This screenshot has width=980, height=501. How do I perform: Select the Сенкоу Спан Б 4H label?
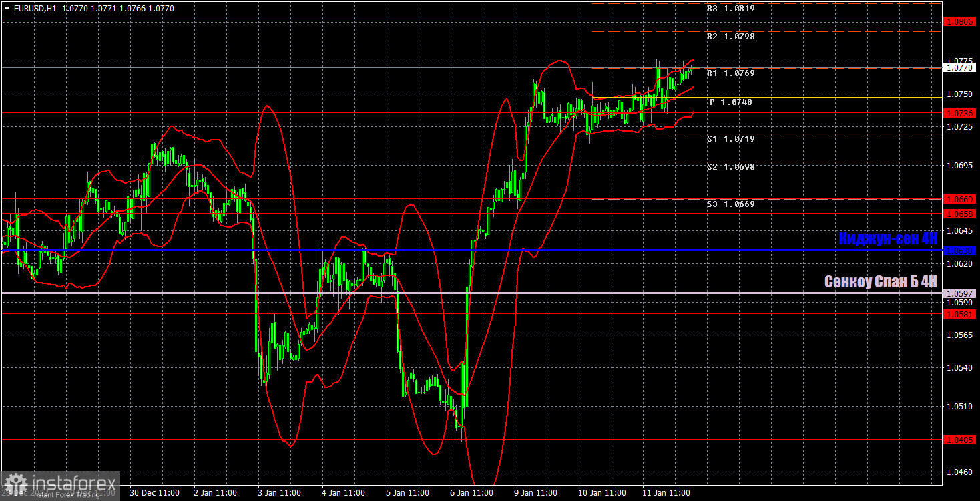881,282
